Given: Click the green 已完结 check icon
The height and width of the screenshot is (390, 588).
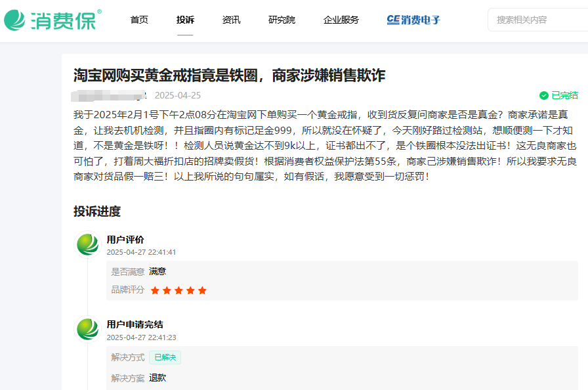Looking at the screenshot, I should coord(544,96).
